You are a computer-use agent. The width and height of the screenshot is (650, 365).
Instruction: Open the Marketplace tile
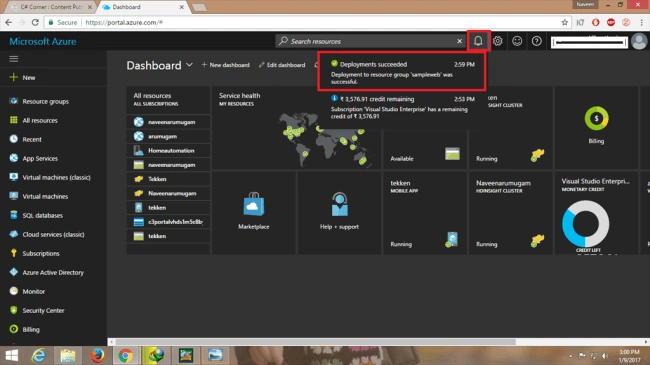(x=254, y=212)
